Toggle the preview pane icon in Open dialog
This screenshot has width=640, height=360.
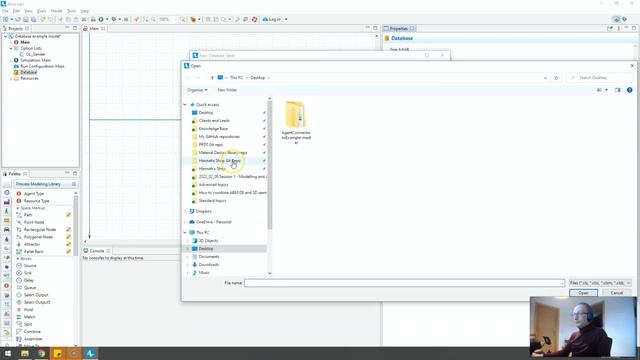617,90
